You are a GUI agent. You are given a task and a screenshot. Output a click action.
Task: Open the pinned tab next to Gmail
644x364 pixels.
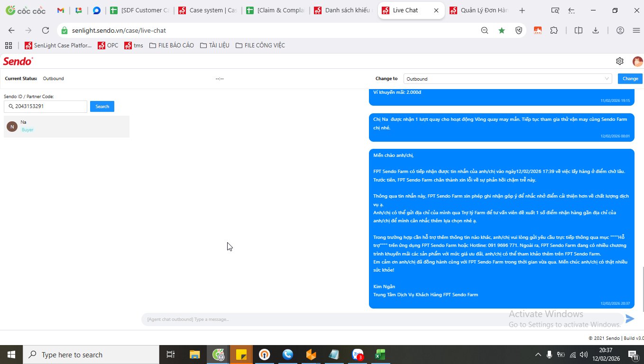click(x=79, y=10)
